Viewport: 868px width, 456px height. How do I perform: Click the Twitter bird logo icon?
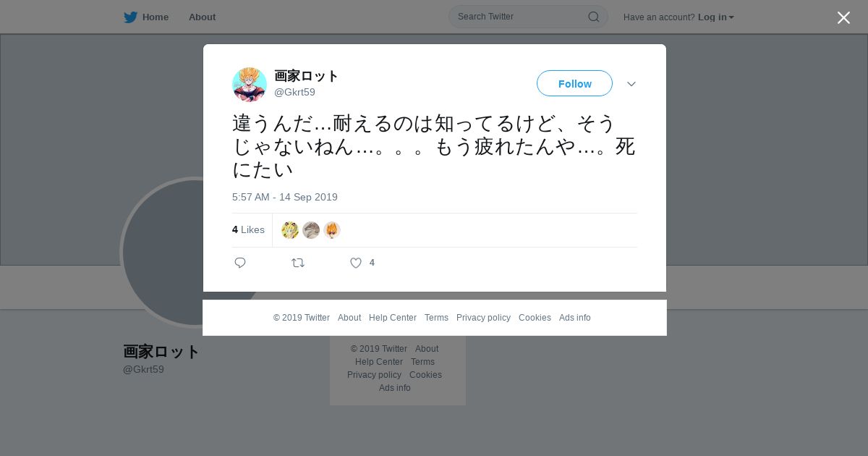[x=130, y=17]
